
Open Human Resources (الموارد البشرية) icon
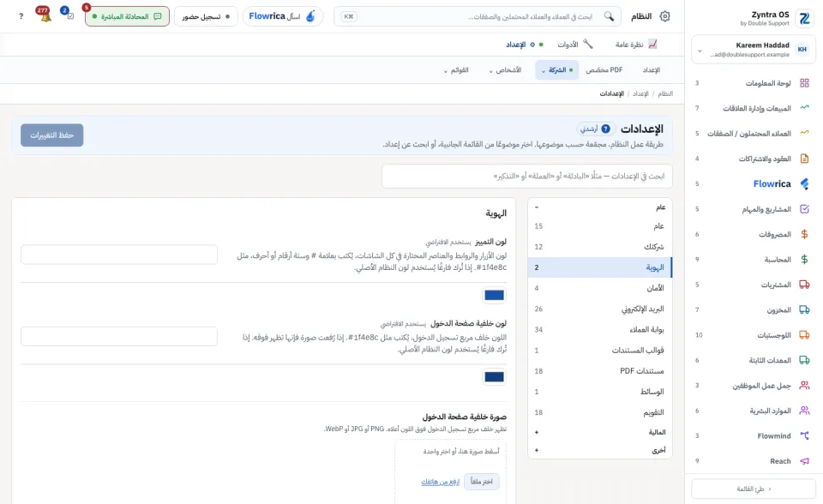(804, 411)
